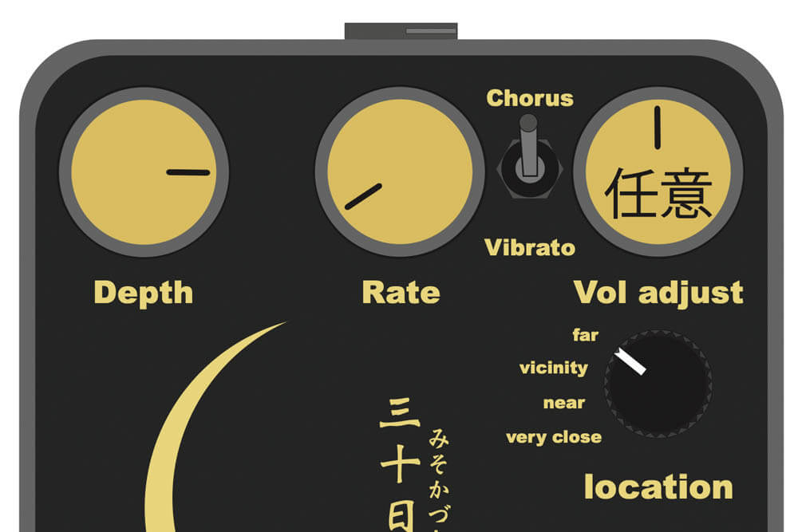Click the far position label
Screen dimensions: 798x532
pos(585,335)
